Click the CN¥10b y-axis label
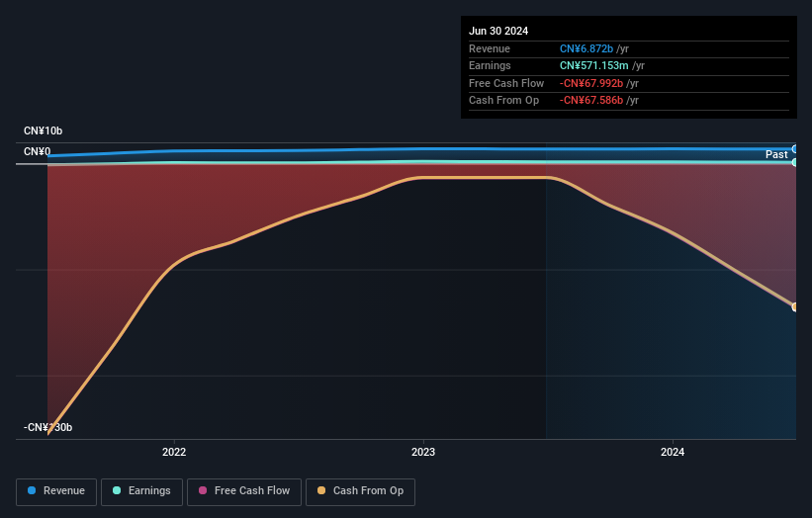This screenshot has height=518, width=812. pos(43,130)
